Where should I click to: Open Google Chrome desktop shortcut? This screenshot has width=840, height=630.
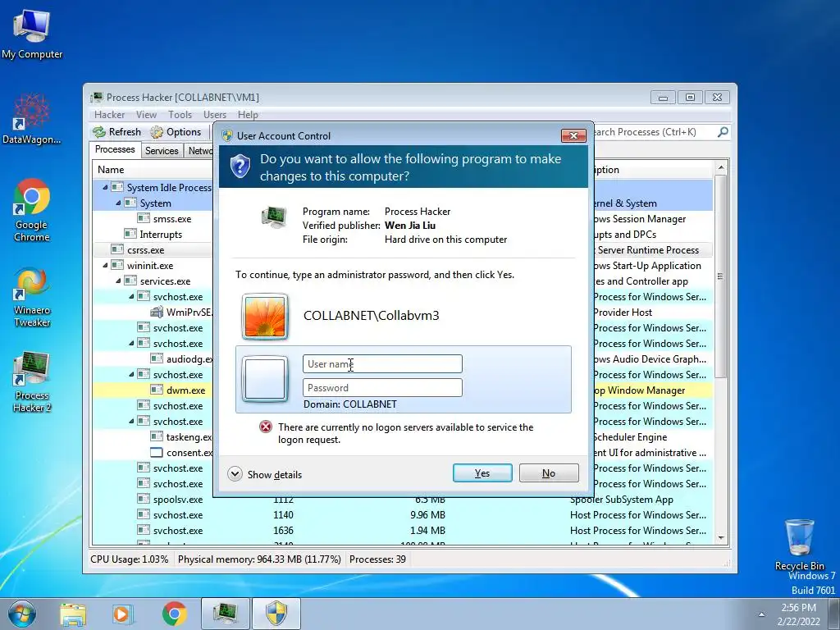point(32,210)
